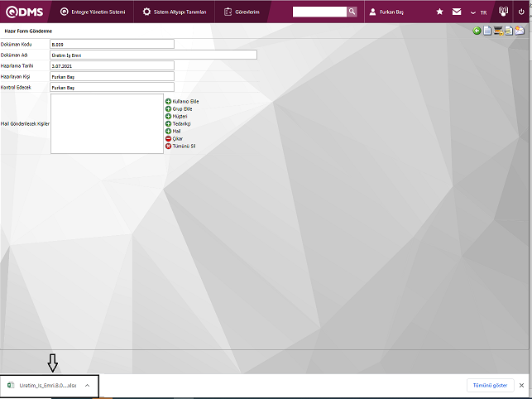
Task: Go back with green arrow icon
Action: coord(477,31)
